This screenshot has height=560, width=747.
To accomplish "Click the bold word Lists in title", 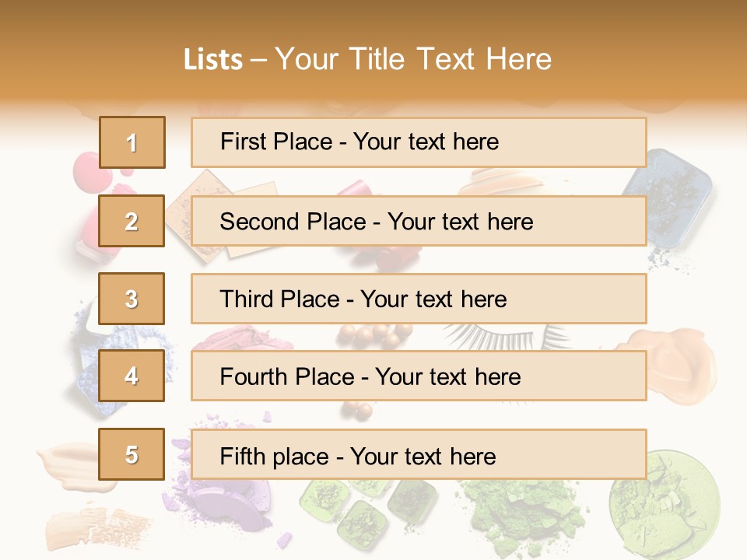I will pos(213,60).
